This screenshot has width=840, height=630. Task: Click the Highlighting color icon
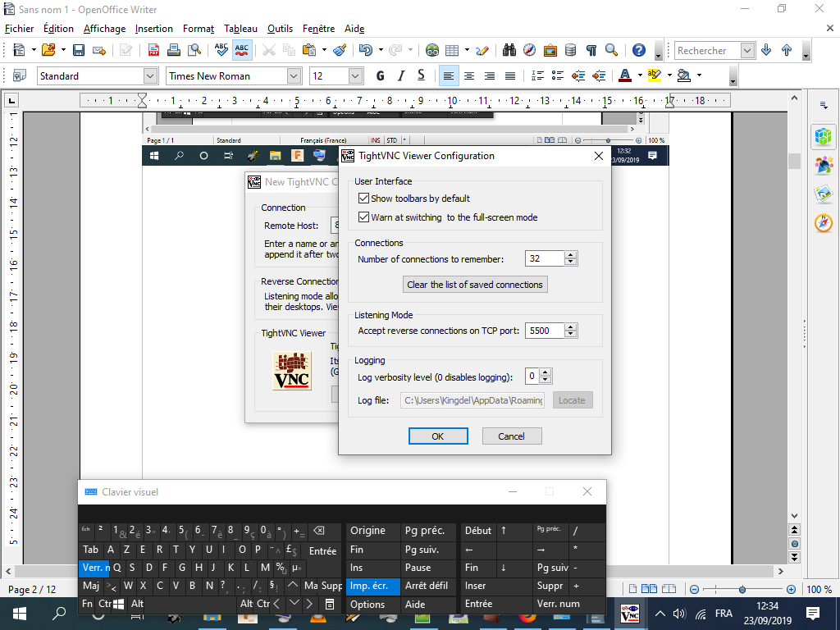click(654, 76)
